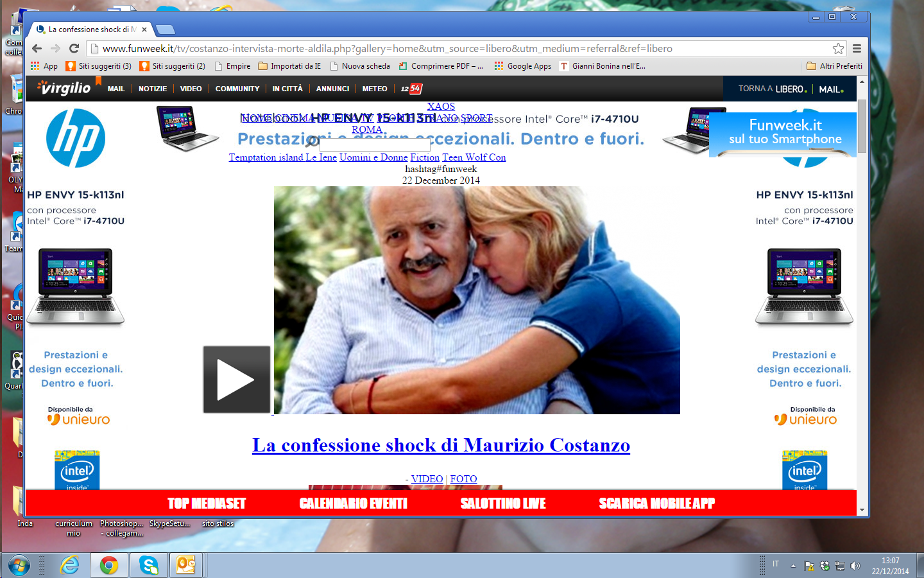
Task: Switch to the La confessione shock browser tab
Action: tap(90, 29)
